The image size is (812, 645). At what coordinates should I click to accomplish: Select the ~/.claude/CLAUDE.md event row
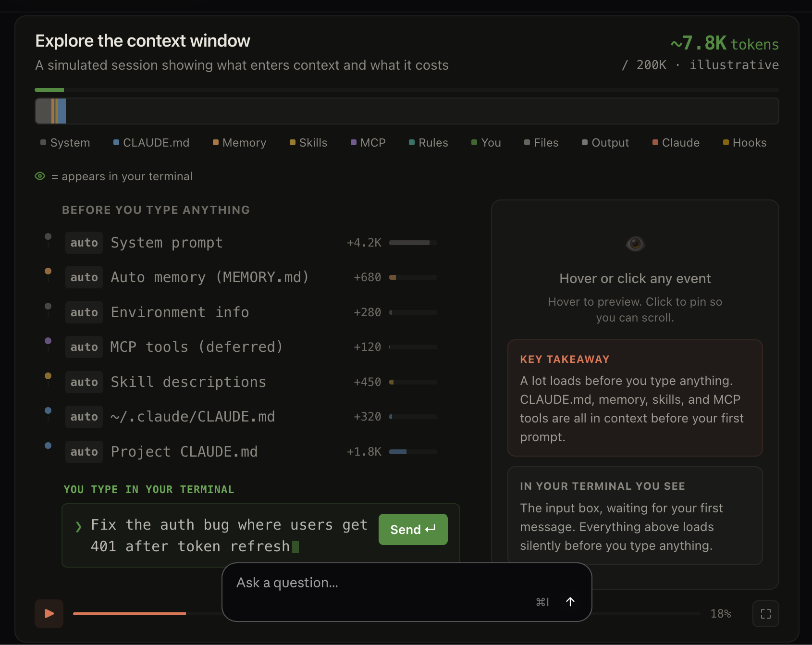pos(250,417)
